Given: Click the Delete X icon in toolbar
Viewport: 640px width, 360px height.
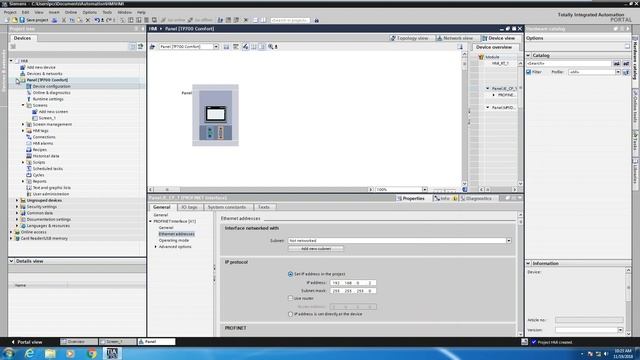Looking at the screenshot, I should [x=87, y=20].
